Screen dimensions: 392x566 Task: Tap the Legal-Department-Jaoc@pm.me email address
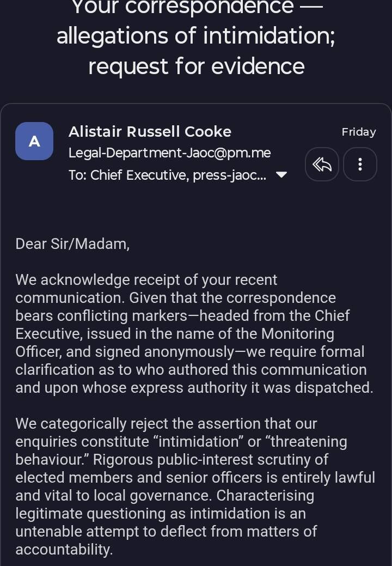[x=169, y=153]
